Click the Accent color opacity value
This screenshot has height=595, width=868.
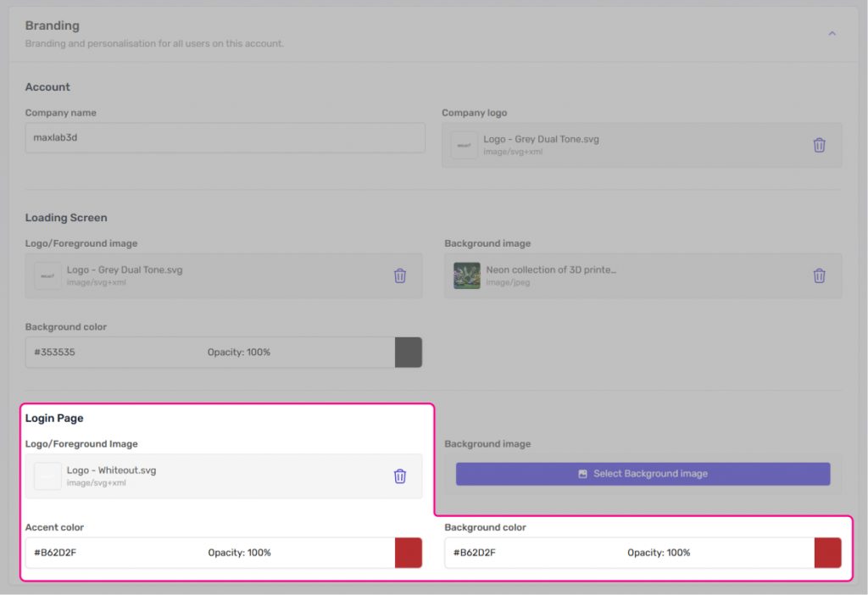tap(240, 553)
